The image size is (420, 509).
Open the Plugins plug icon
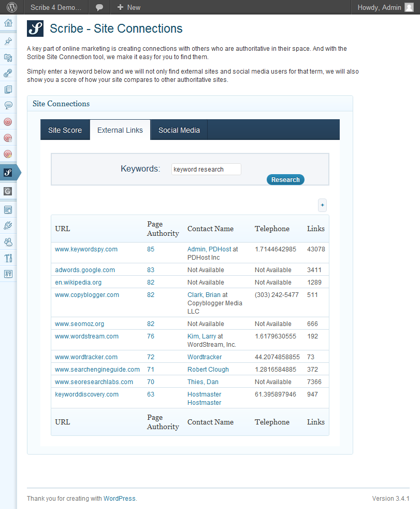(x=8, y=225)
